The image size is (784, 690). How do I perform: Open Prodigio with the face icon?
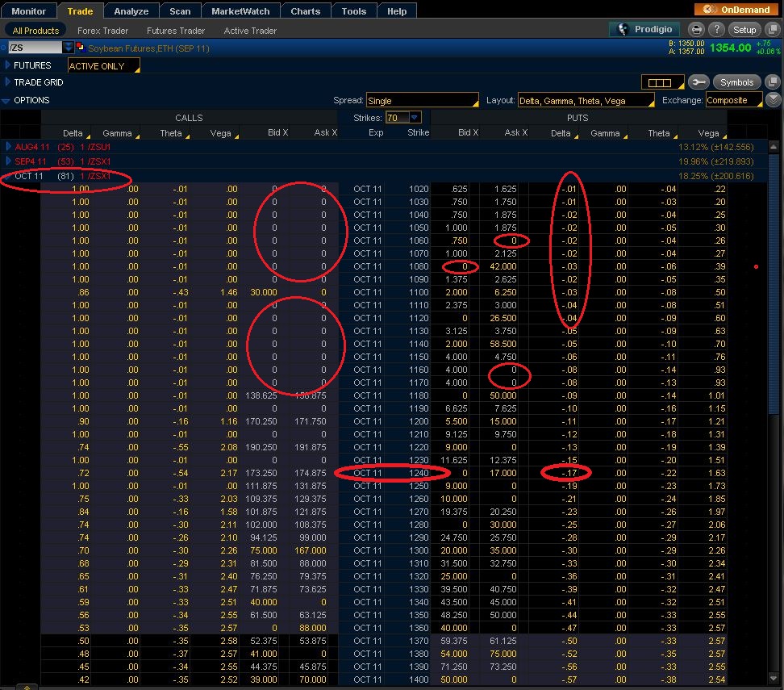pyautogui.click(x=623, y=30)
